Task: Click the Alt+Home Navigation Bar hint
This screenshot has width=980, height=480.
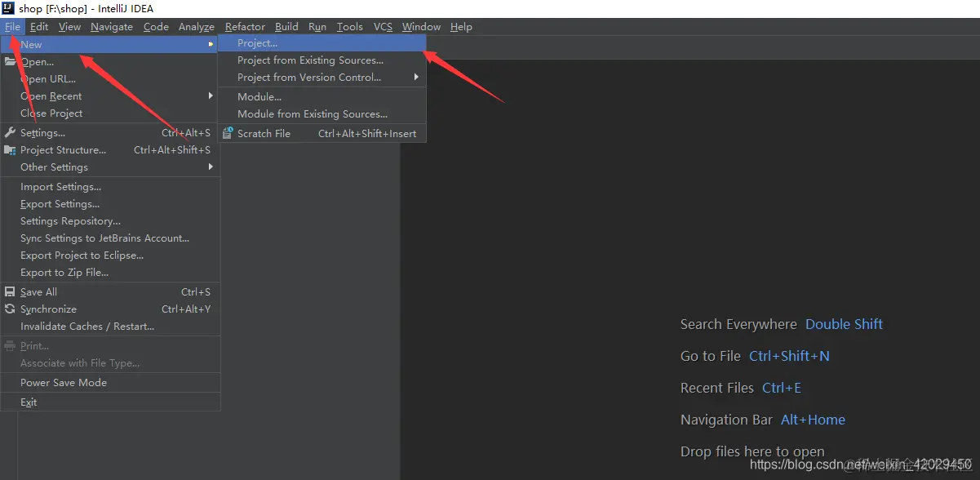Action: click(813, 420)
